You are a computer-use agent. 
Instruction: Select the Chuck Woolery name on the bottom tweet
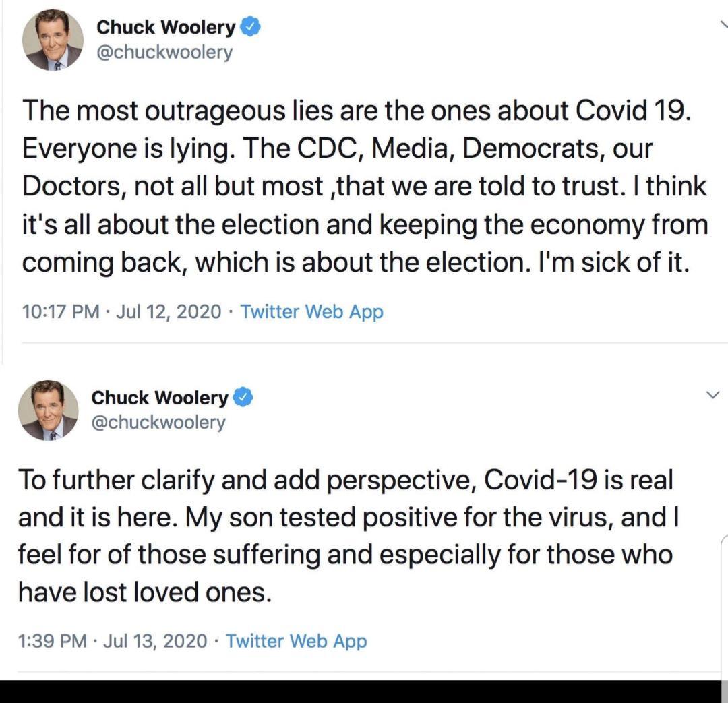[158, 397]
